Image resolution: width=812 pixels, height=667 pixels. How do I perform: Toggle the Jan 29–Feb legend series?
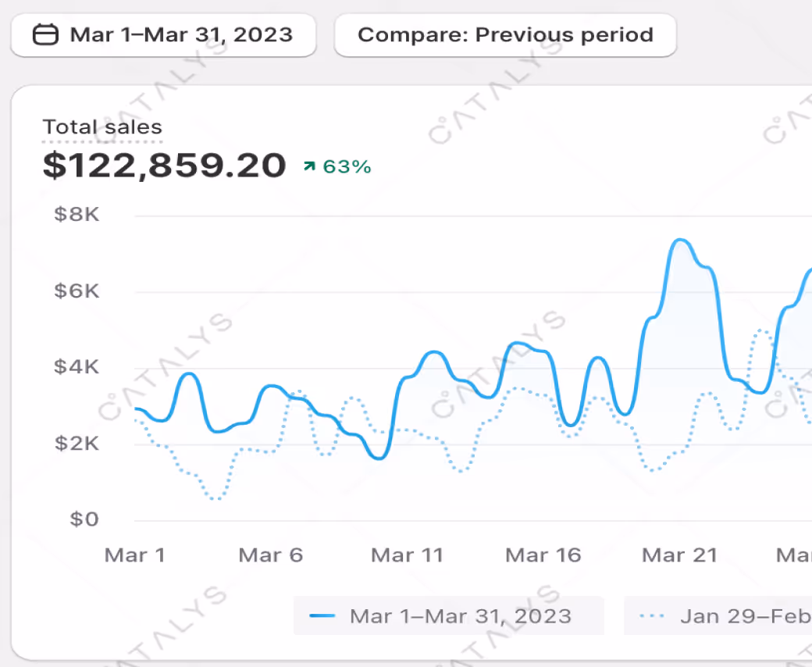click(718, 615)
